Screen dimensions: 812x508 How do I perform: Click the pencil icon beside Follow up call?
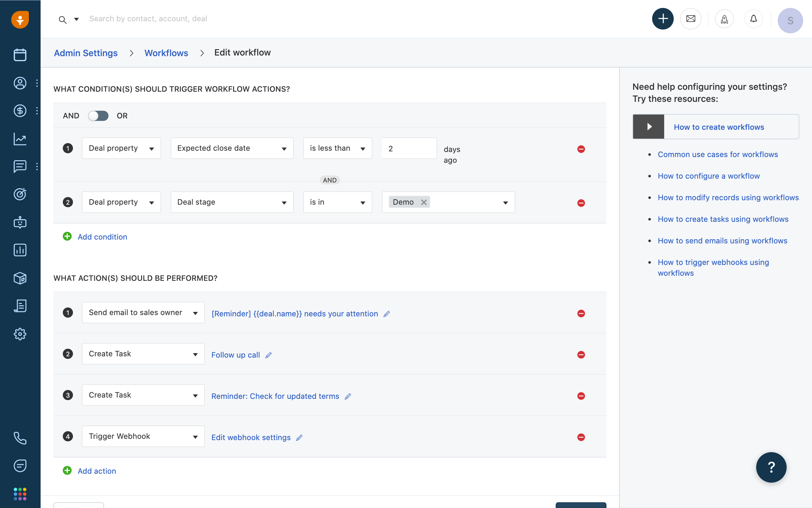[268, 355]
